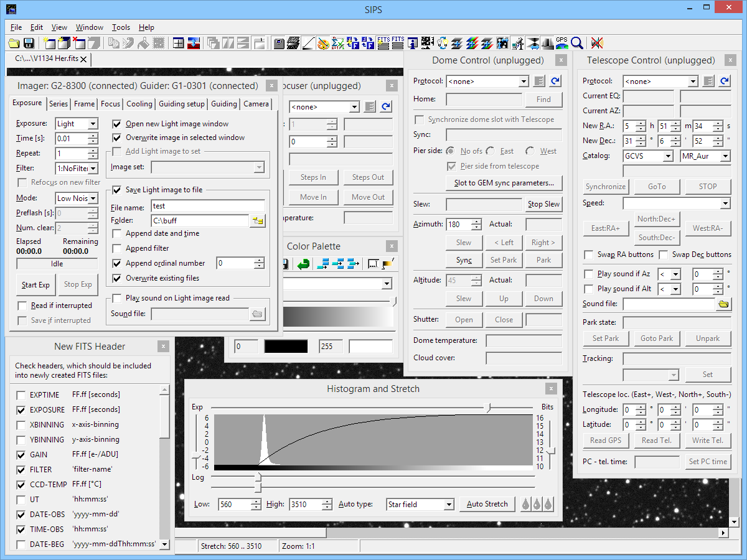Toggle Swap RA buttons checkbox
Viewport: 747px width, 560px height.
point(588,254)
